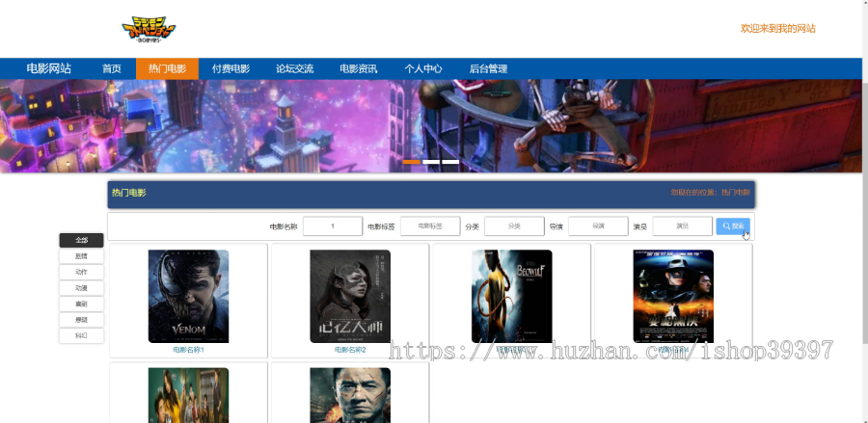This screenshot has height=423, width=868.
Task: Focus the 电影名称 input field
Action: click(x=333, y=226)
